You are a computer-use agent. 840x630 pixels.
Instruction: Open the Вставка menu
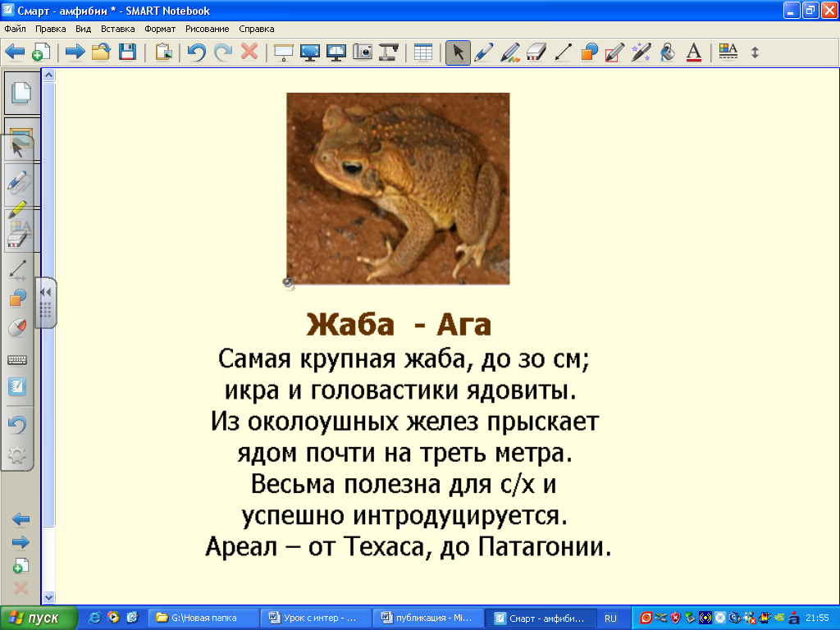117,28
